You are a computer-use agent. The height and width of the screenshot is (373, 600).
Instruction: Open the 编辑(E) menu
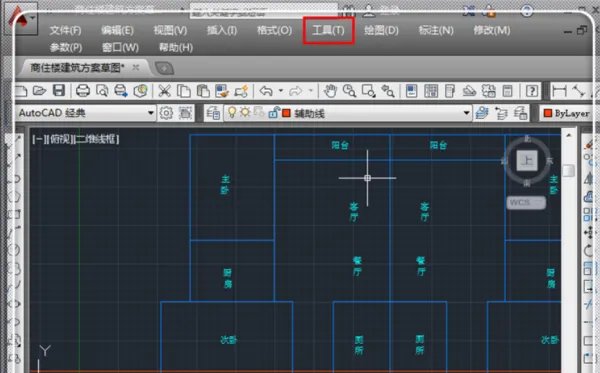tap(117, 30)
